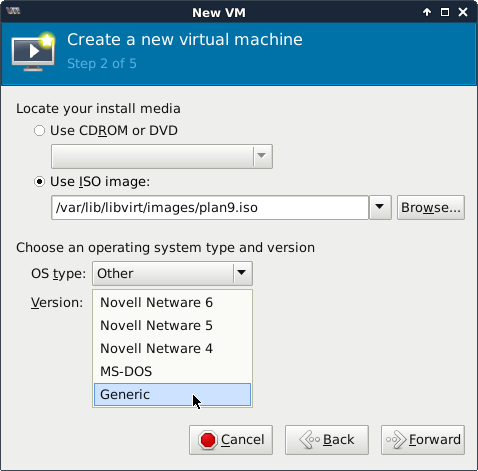Open the CDROM device dropdown
The image size is (478, 471).
point(162,156)
